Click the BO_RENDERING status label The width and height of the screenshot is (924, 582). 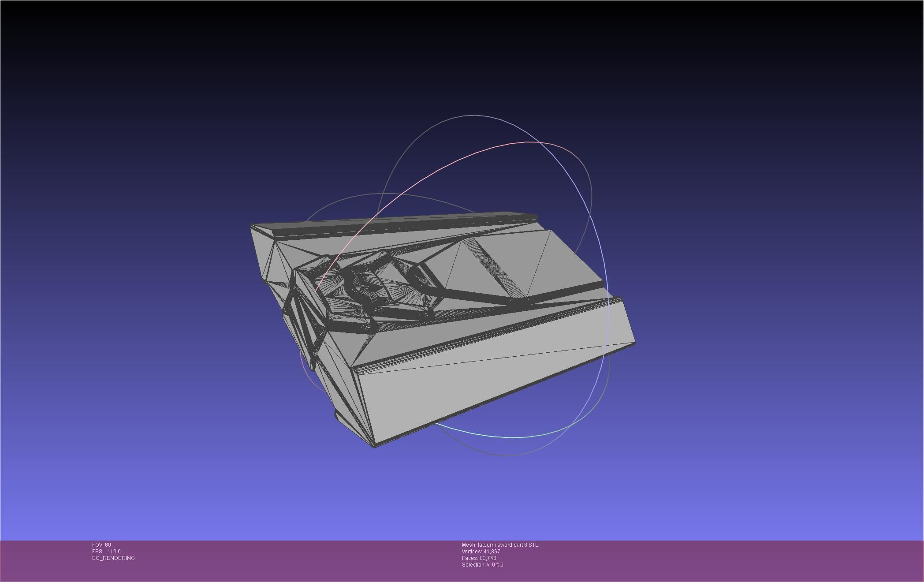(x=113, y=558)
